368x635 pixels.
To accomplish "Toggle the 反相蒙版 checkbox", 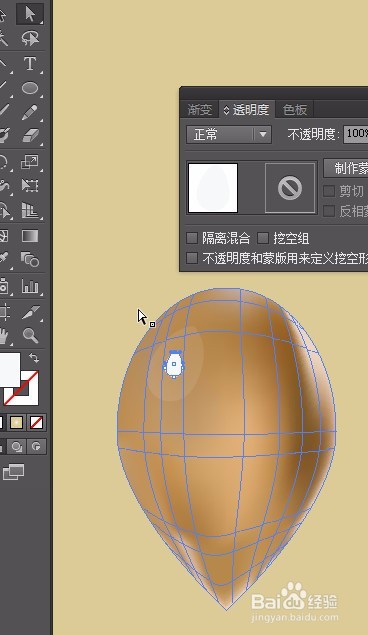I will [x=329, y=211].
